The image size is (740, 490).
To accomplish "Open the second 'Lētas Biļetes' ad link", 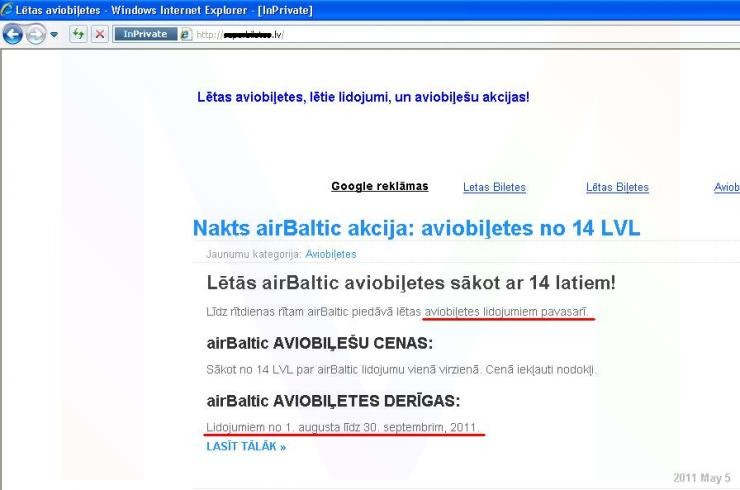I will (617, 187).
